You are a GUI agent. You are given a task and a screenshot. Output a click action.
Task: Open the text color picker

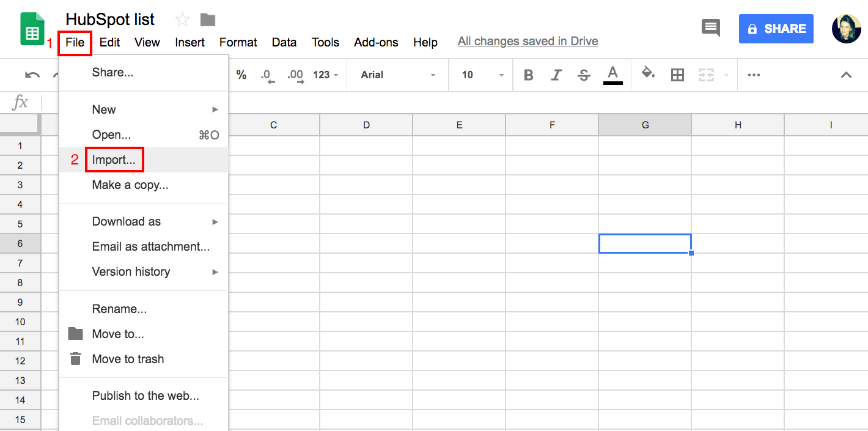coord(613,75)
